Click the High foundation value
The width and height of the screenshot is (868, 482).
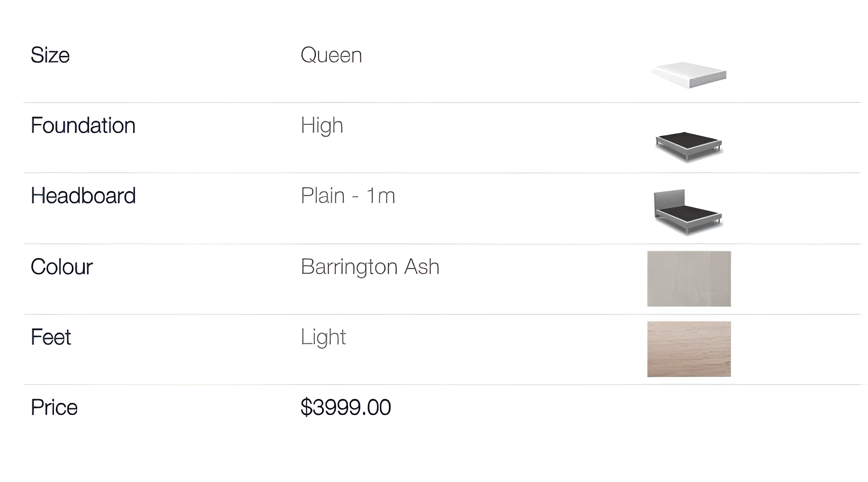pos(322,125)
